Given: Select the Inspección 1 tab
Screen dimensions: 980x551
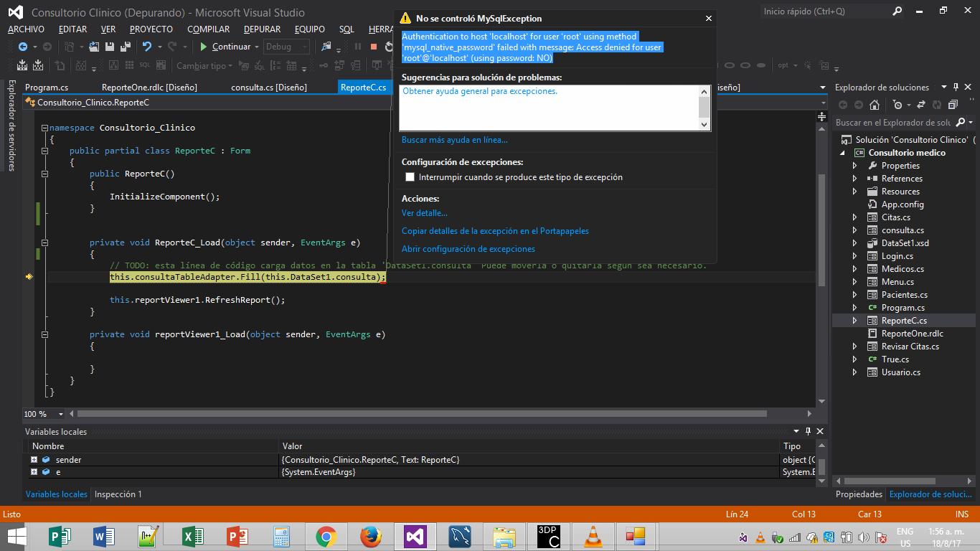Looking at the screenshot, I should 118,494.
